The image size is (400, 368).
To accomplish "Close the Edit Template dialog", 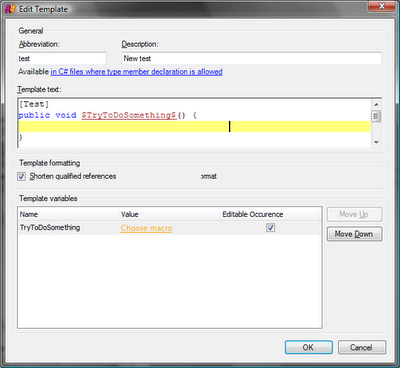I will [381, 6].
